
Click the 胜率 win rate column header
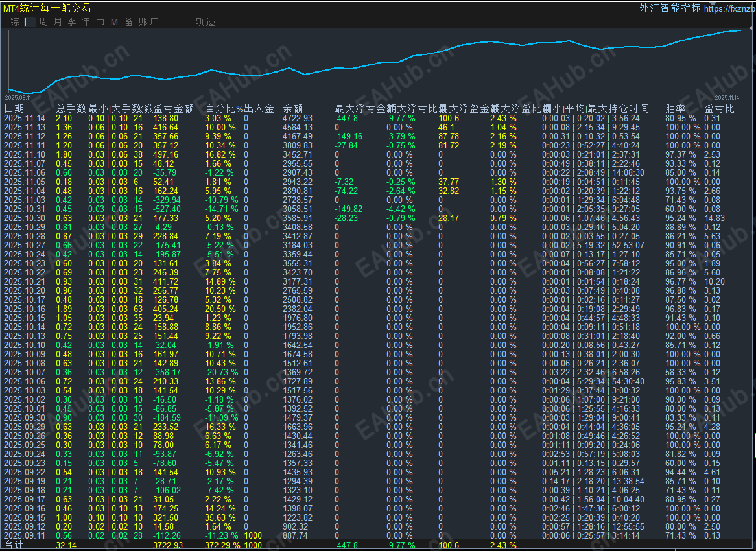(675, 108)
